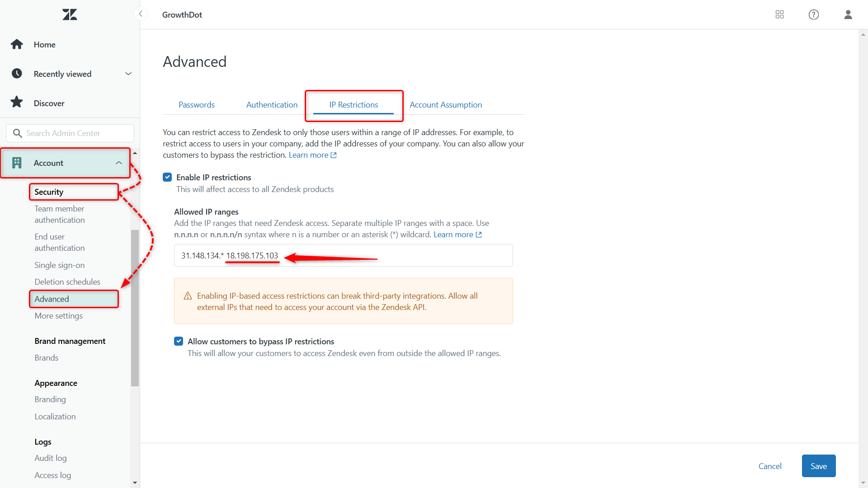The height and width of the screenshot is (488, 868).
Task: Click the Allowed IP ranges input field
Action: pyautogui.click(x=344, y=255)
